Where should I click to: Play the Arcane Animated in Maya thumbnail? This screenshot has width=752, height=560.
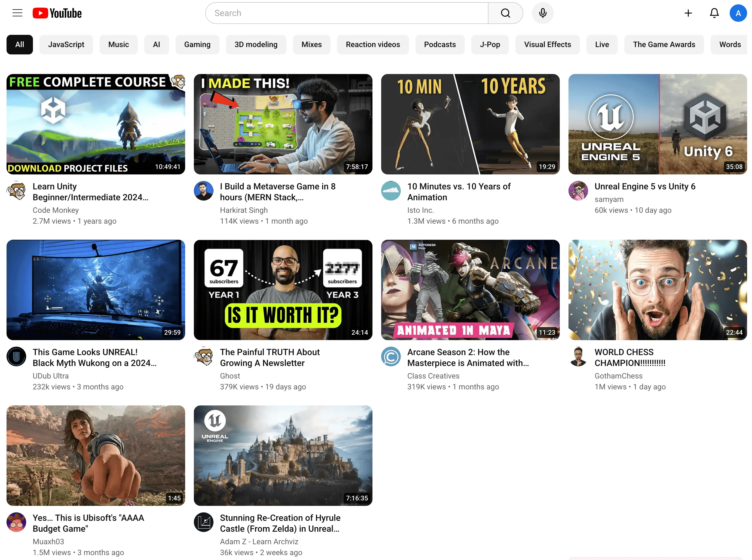pos(470,290)
